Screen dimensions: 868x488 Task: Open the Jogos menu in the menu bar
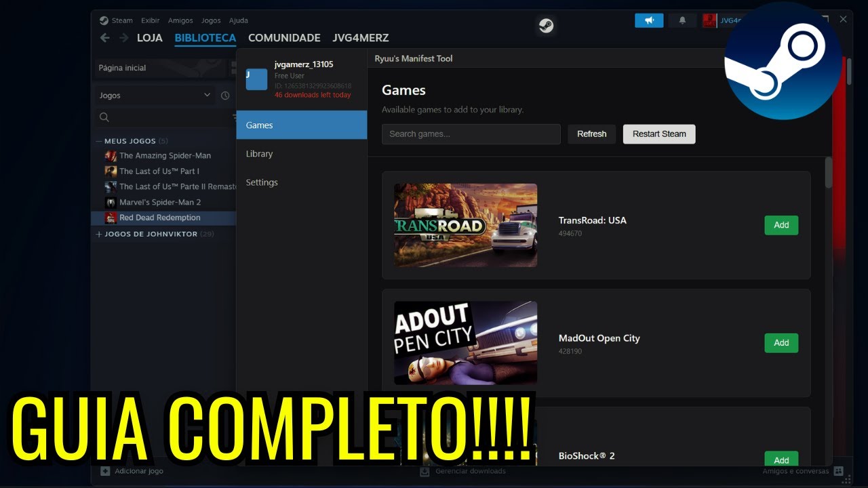point(211,20)
